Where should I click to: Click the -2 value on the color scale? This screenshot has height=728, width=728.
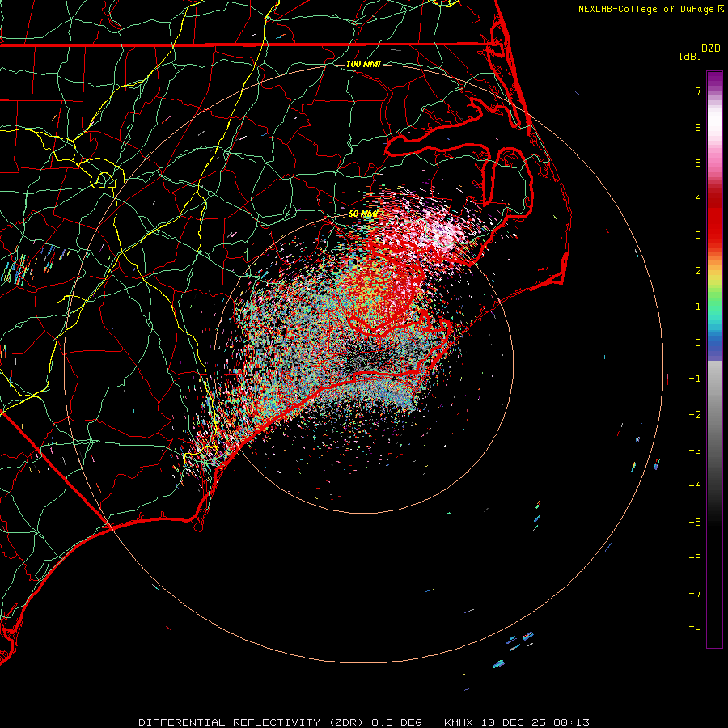(695, 415)
